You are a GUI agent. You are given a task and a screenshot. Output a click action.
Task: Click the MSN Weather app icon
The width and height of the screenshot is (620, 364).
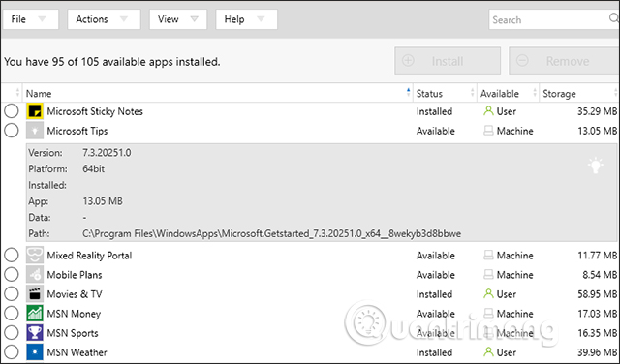tap(35, 352)
